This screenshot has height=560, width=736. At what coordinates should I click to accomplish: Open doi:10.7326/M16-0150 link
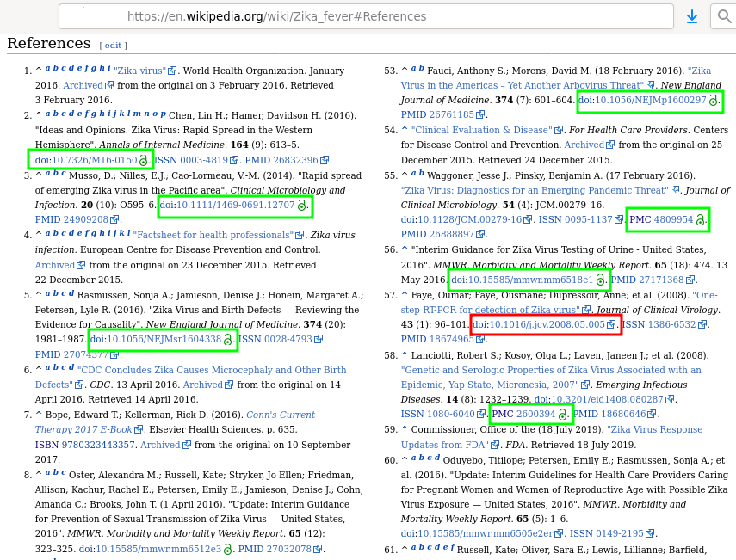[x=86, y=160]
